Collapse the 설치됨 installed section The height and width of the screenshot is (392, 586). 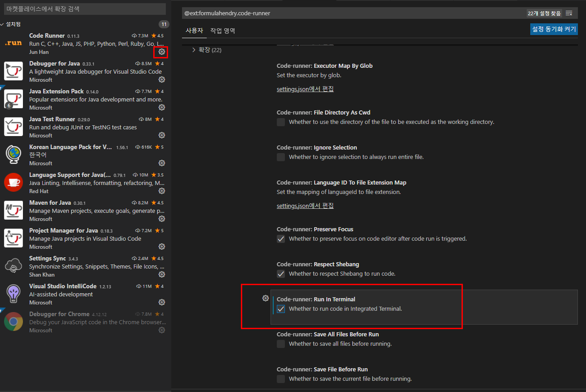click(x=11, y=24)
